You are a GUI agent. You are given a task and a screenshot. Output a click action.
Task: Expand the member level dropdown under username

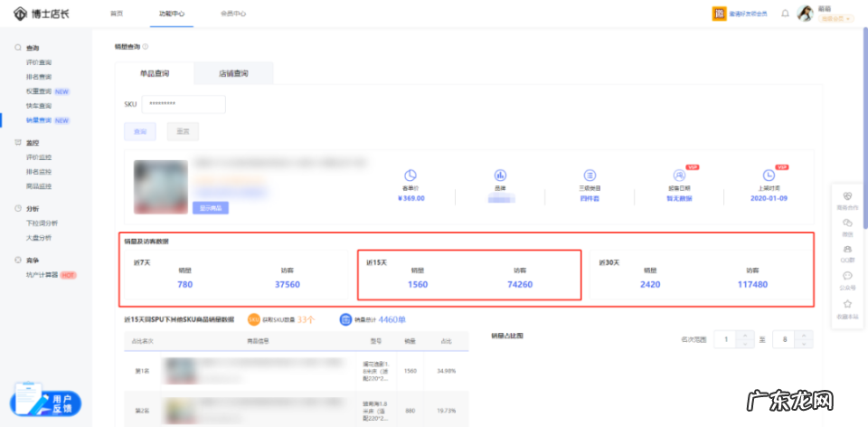[835, 19]
